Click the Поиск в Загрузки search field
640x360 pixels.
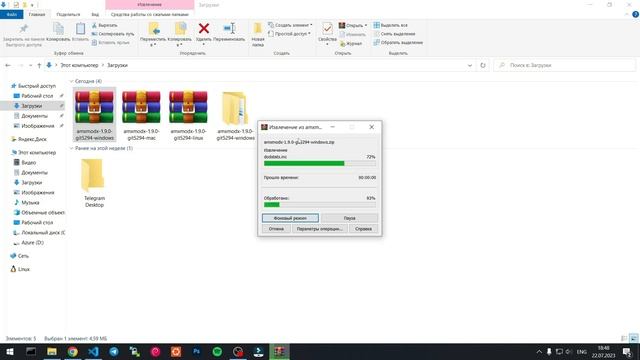point(564,65)
